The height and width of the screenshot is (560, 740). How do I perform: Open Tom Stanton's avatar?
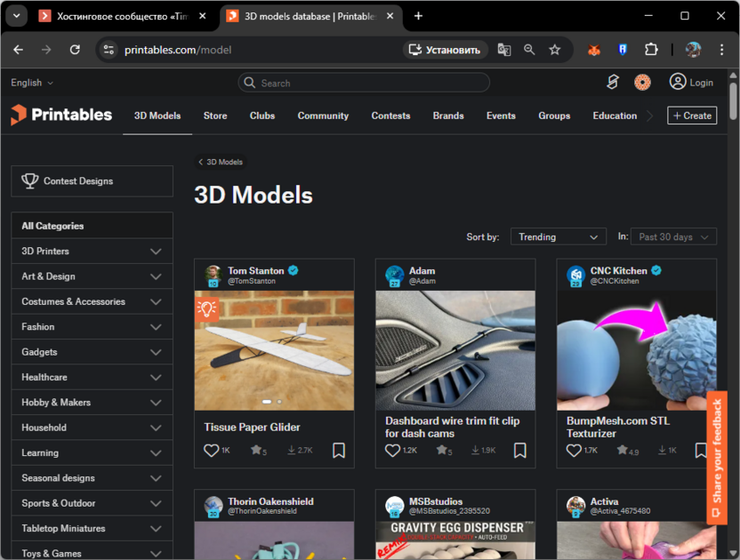[x=213, y=276]
